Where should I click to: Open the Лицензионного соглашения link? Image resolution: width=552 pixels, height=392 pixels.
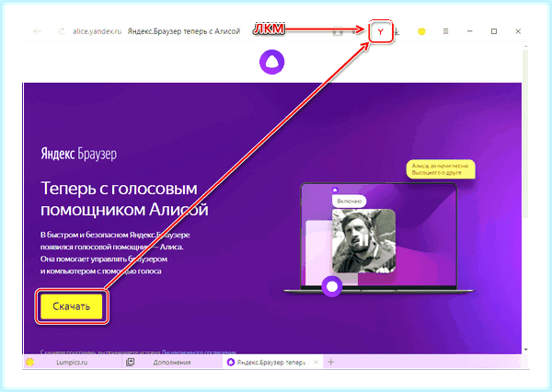(x=199, y=352)
